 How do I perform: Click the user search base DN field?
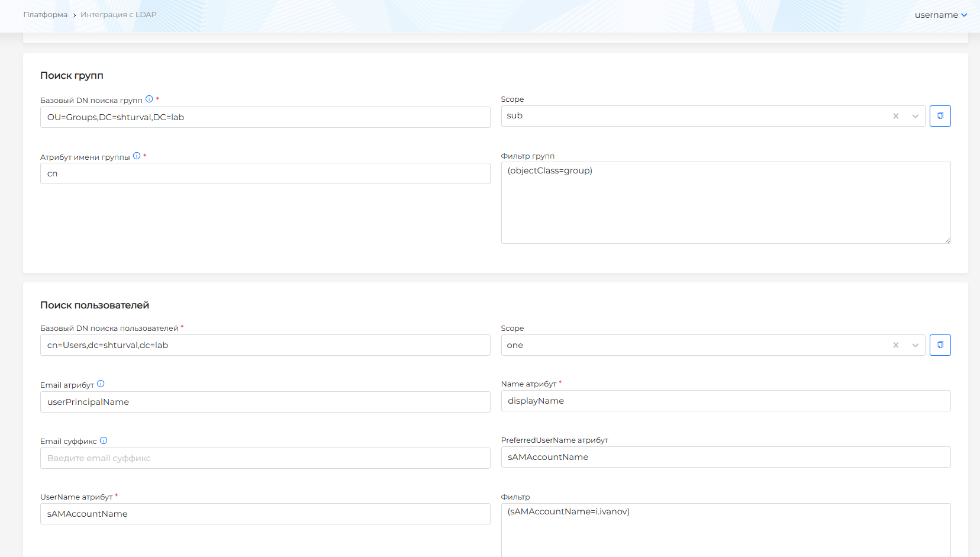tap(265, 345)
